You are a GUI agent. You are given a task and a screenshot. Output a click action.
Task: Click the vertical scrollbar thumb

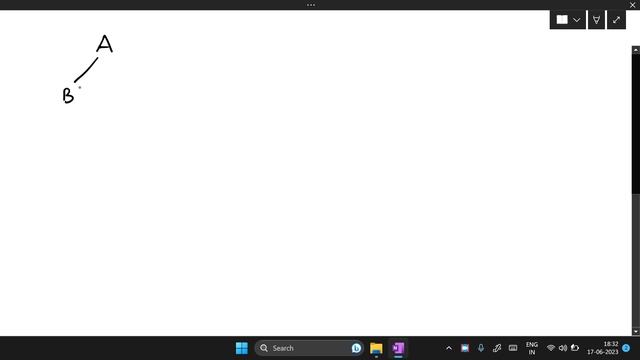[636, 124]
